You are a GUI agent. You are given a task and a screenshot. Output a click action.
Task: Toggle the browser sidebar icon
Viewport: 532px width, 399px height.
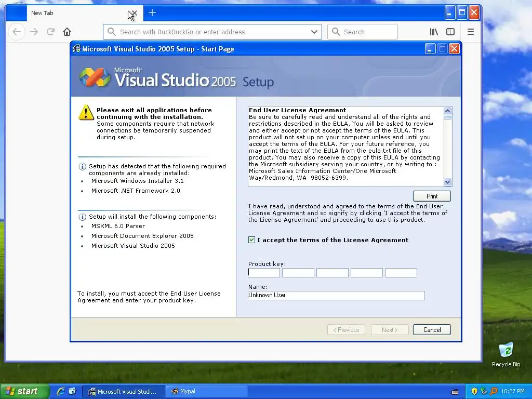pyautogui.click(x=450, y=32)
